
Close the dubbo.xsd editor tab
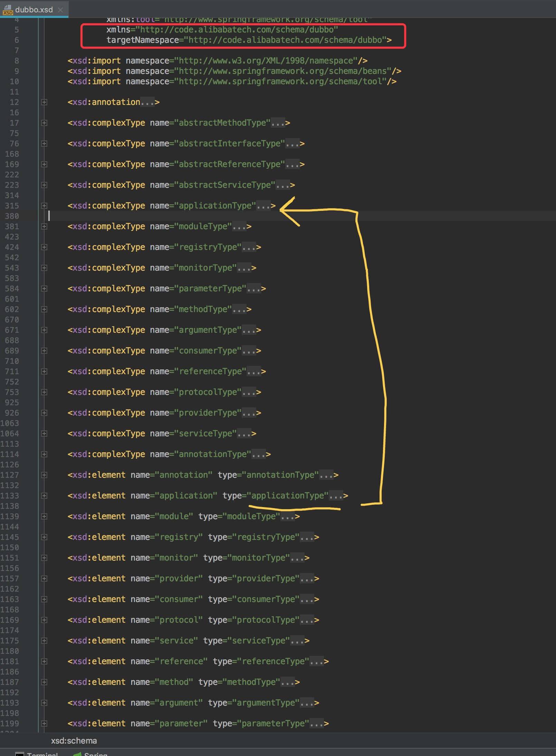point(60,10)
